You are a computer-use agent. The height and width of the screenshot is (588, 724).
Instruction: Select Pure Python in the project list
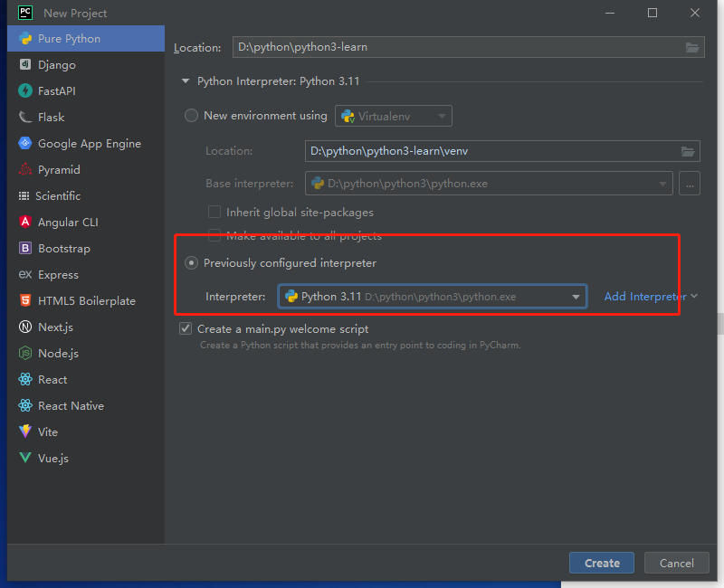(69, 39)
